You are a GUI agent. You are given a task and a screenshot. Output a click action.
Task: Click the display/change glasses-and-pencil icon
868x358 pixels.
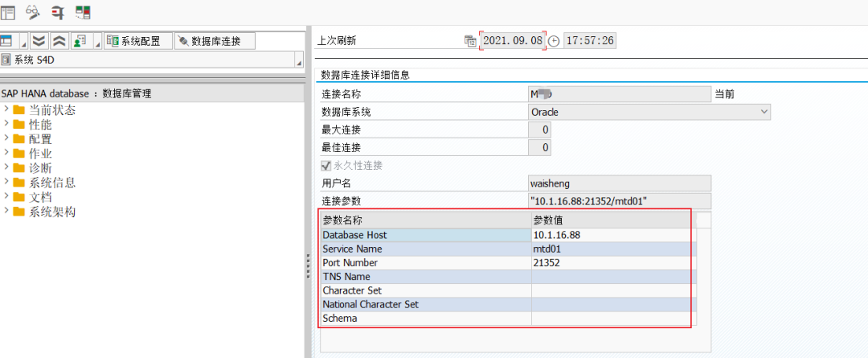(34, 11)
